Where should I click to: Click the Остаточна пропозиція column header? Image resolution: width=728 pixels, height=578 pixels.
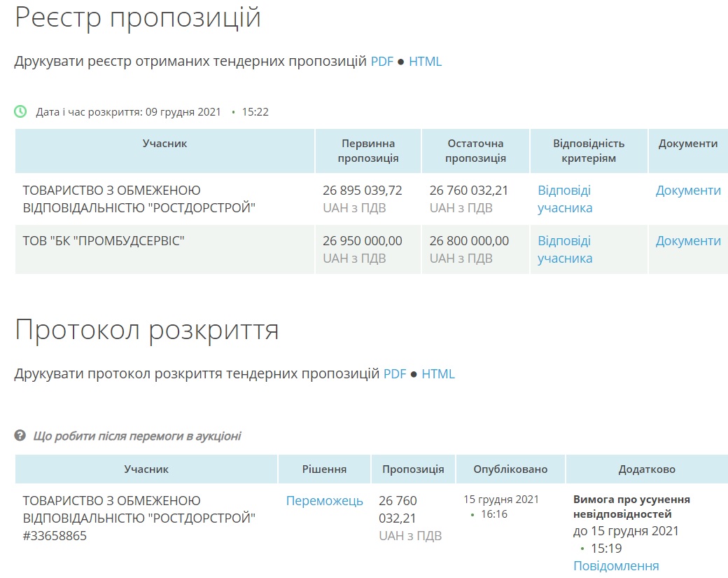click(x=475, y=151)
